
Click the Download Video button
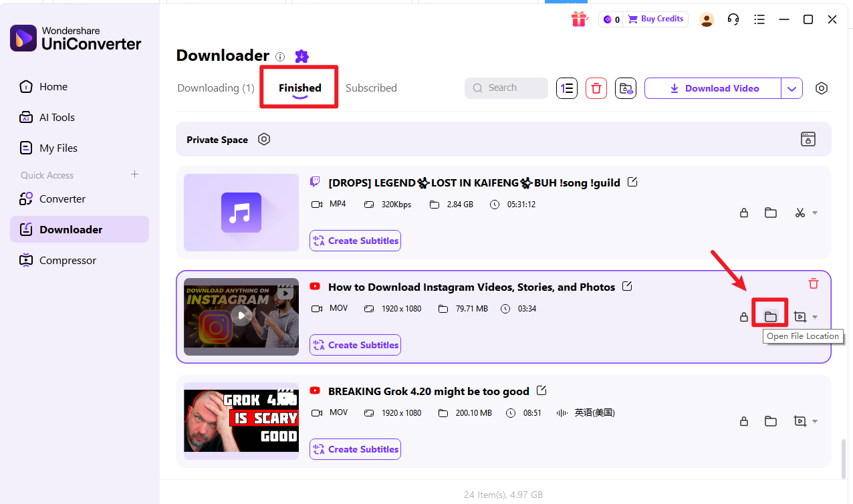[x=713, y=88]
